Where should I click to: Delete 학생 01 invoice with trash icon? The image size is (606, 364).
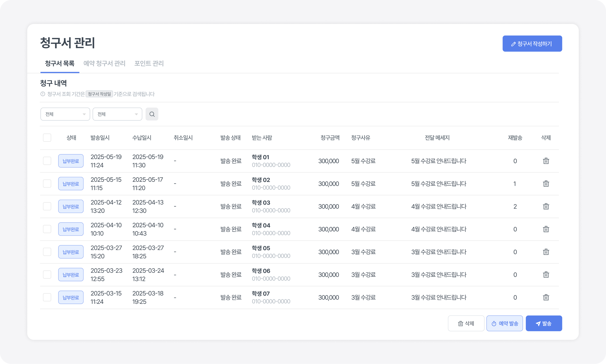546,161
